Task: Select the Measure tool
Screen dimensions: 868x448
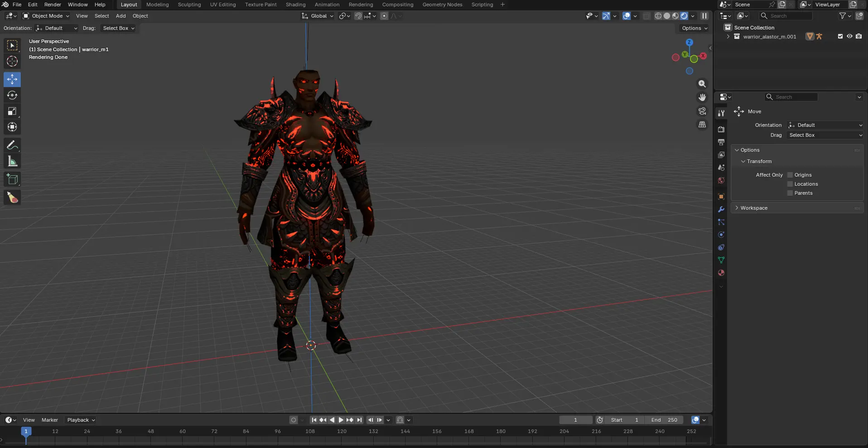Action: point(12,161)
